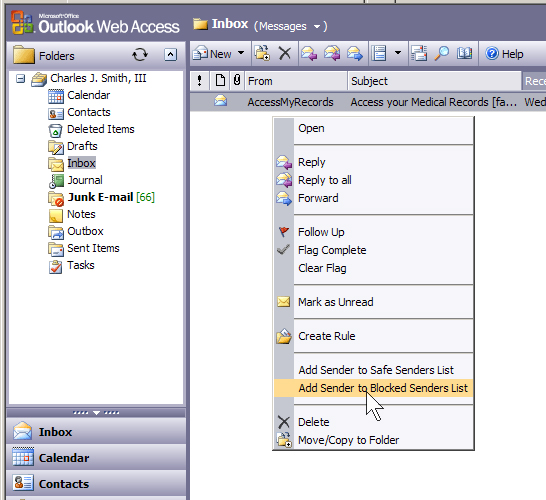
Task: Collapse the Charles J. Smith, III mailbox tree
Action: 21,79
